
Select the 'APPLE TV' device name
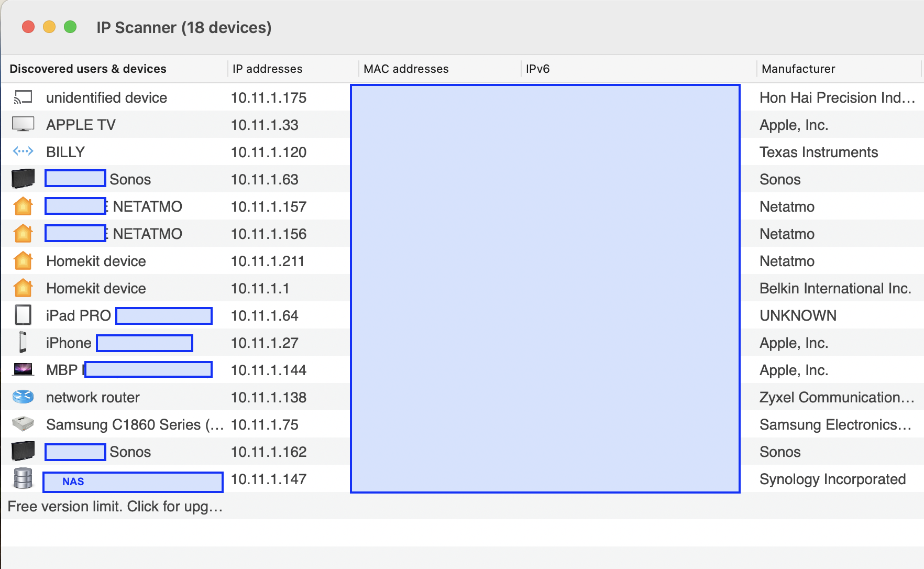81,125
